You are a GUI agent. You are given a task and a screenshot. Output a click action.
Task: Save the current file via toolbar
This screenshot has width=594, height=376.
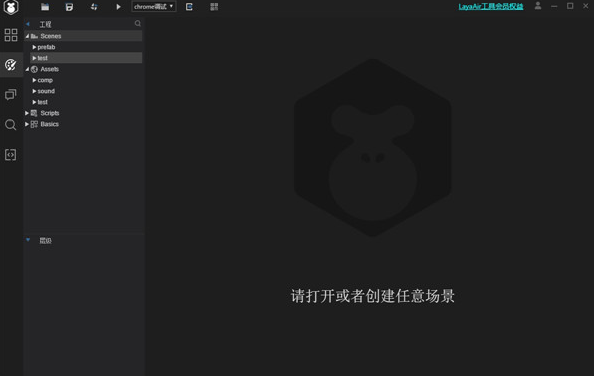69,7
